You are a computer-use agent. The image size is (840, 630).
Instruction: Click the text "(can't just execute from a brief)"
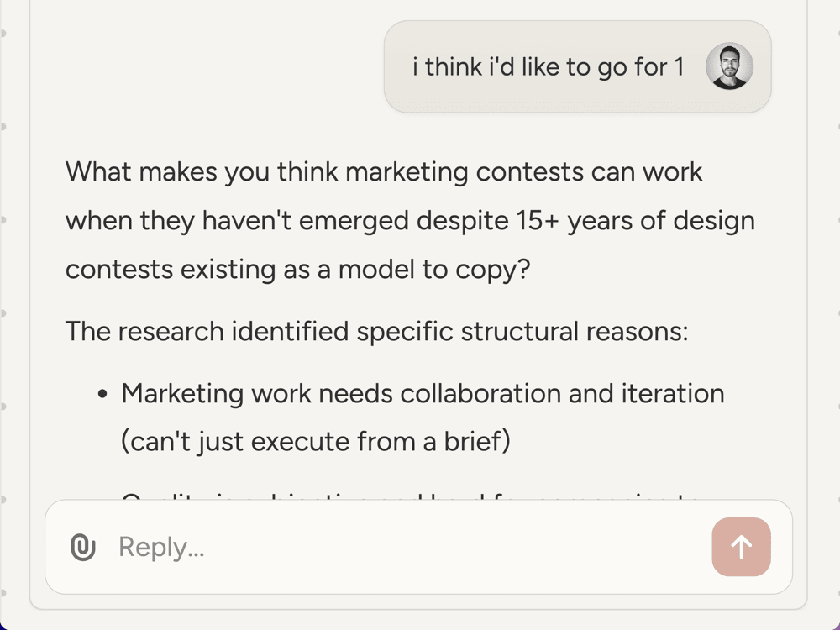[315, 442]
